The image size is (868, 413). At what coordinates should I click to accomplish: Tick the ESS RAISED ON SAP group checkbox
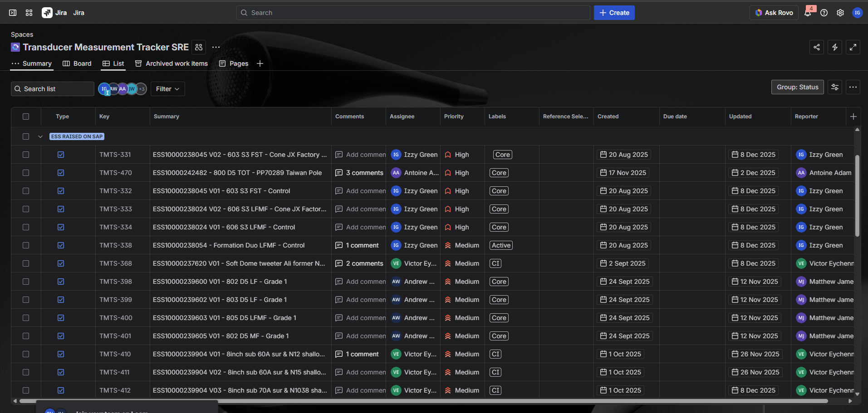(x=26, y=136)
